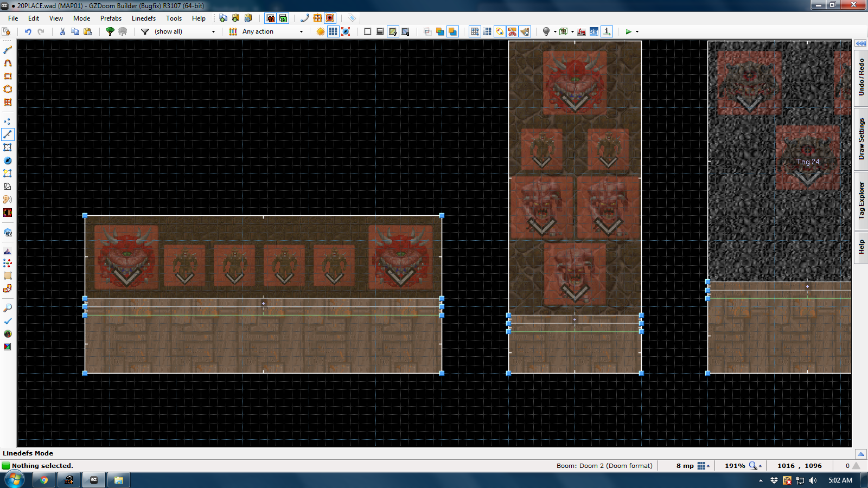Open the Prefabs menu
This screenshot has height=488, width=868.
point(111,18)
